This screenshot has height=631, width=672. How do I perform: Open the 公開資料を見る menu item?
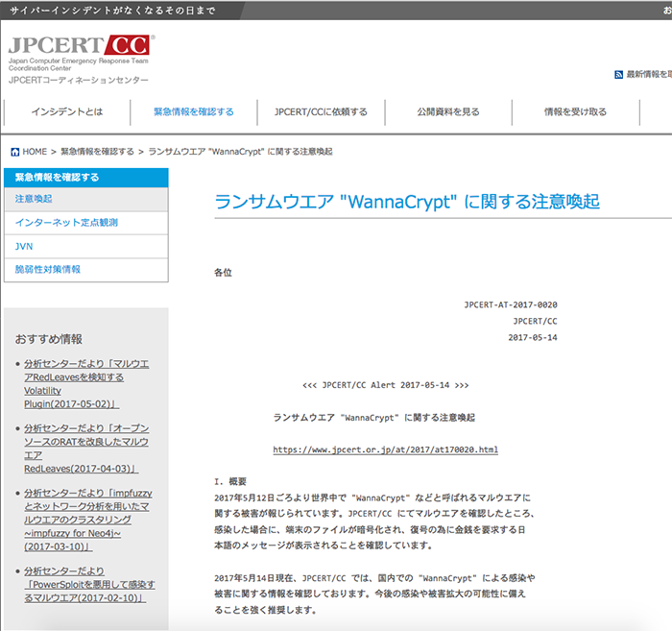(x=448, y=111)
